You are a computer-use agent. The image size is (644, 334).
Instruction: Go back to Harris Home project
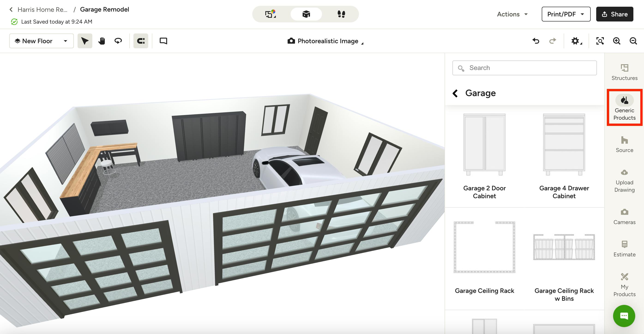coord(11,9)
